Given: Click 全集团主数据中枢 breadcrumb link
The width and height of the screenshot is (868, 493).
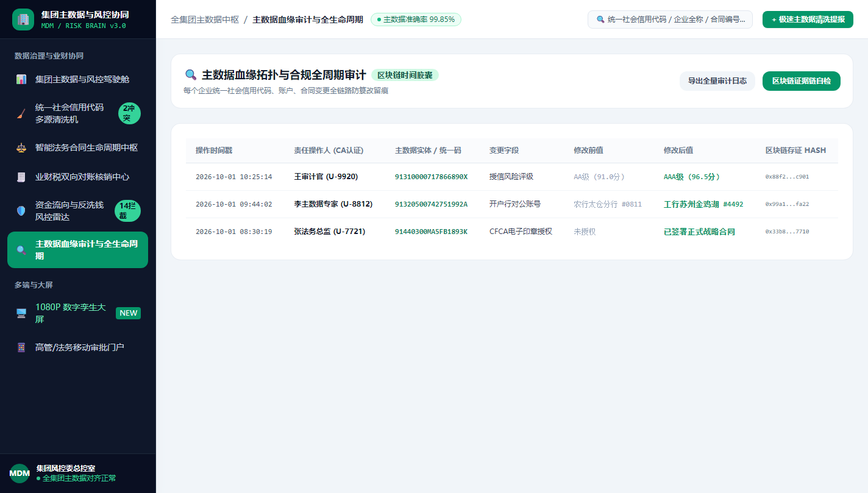Looking at the screenshot, I should tap(205, 20).
